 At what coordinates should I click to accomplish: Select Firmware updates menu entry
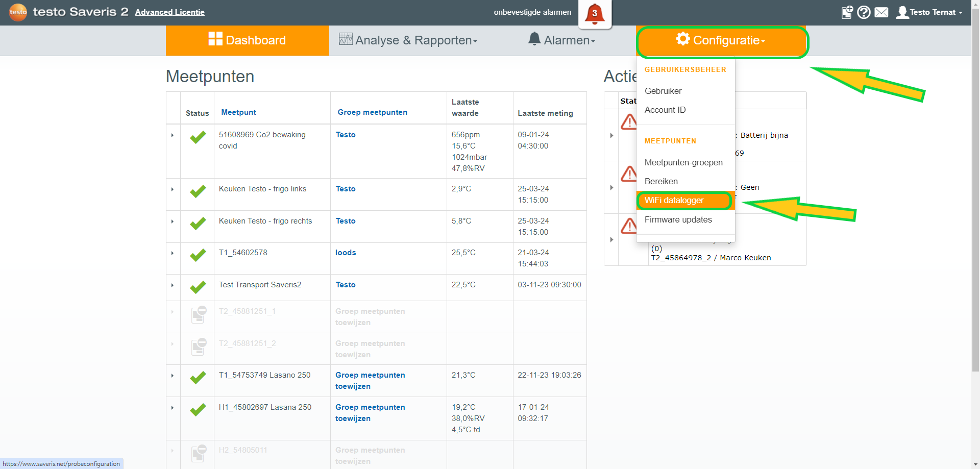click(x=678, y=219)
